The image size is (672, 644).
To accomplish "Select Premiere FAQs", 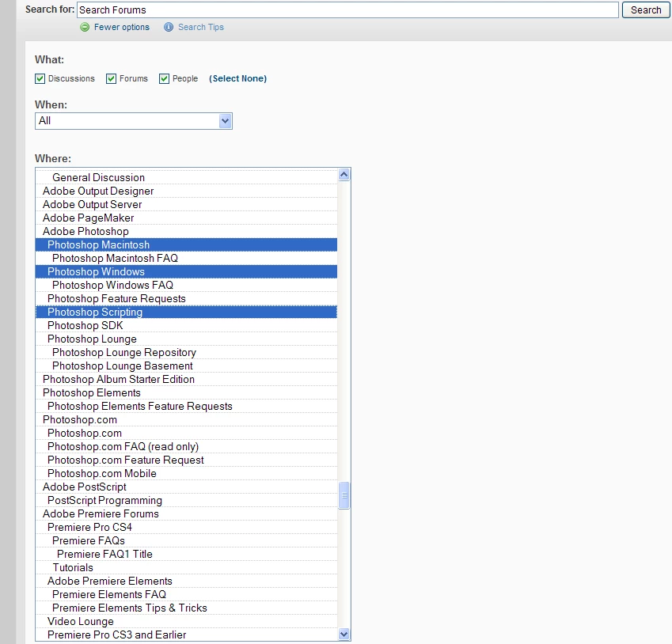I will [x=187, y=540].
